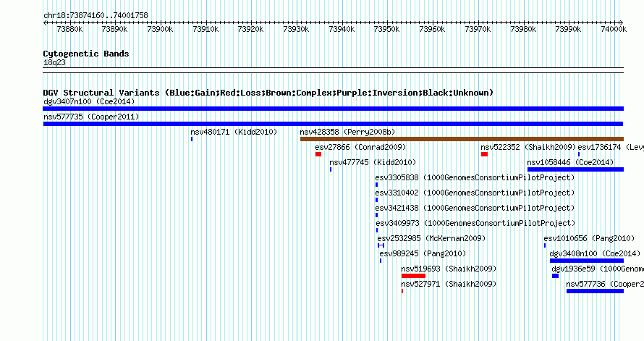Select the brown complex bar of nsv428358
This screenshot has height=341, width=644.
(462, 139)
